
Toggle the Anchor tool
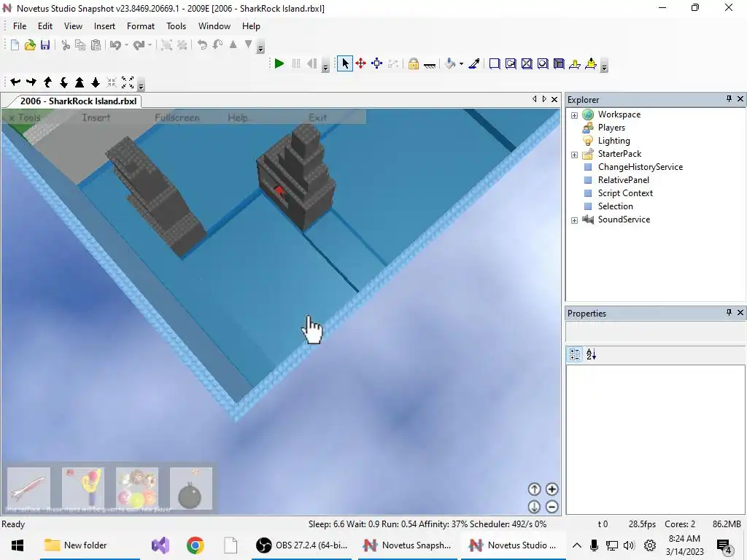pyautogui.click(x=430, y=64)
